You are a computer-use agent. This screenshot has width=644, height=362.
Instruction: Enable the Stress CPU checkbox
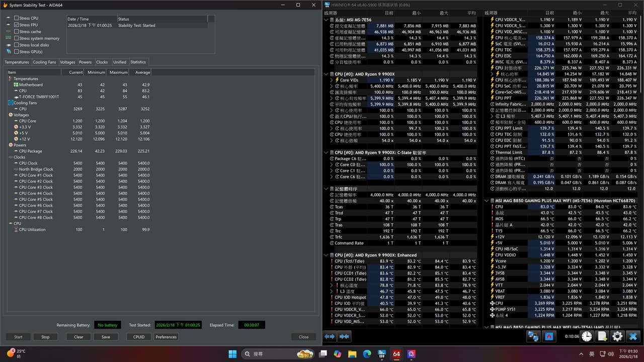pyautogui.click(x=17, y=18)
